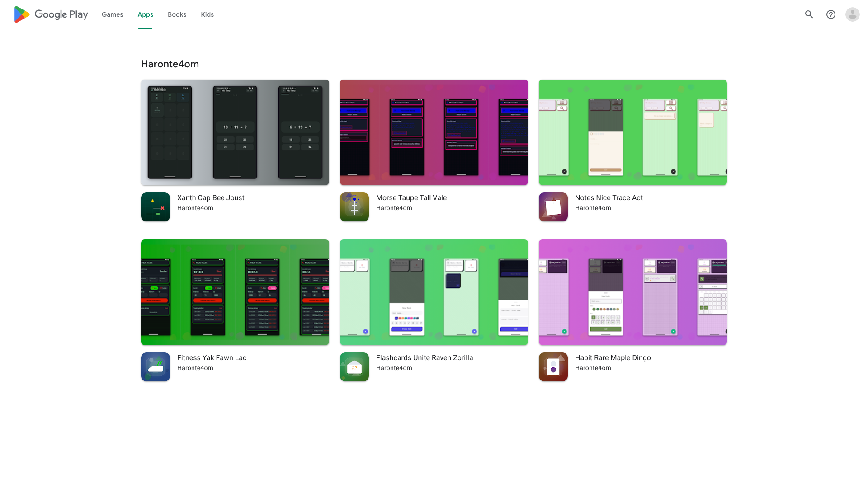The width and height of the screenshot is (868, 488).
Task: Open Xanth Cap Bee Joust app icon
Action: tap(156, 207)
